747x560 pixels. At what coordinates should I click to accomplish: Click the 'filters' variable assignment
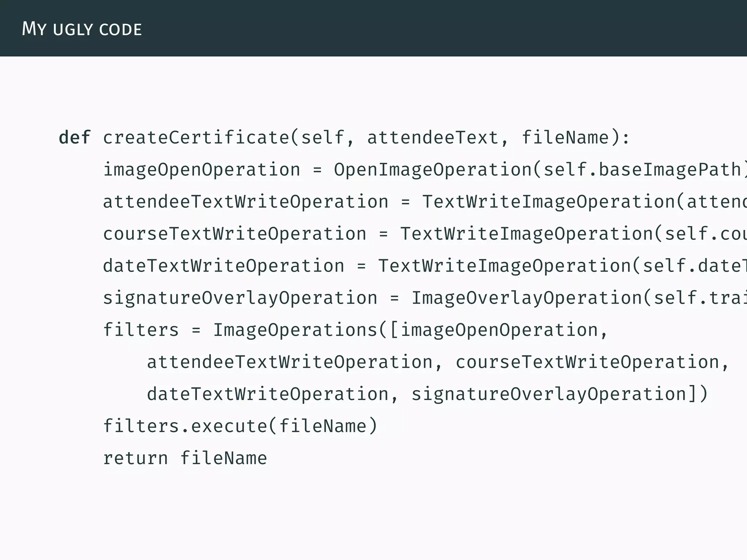pyautogui.click(x=141, y=330)
